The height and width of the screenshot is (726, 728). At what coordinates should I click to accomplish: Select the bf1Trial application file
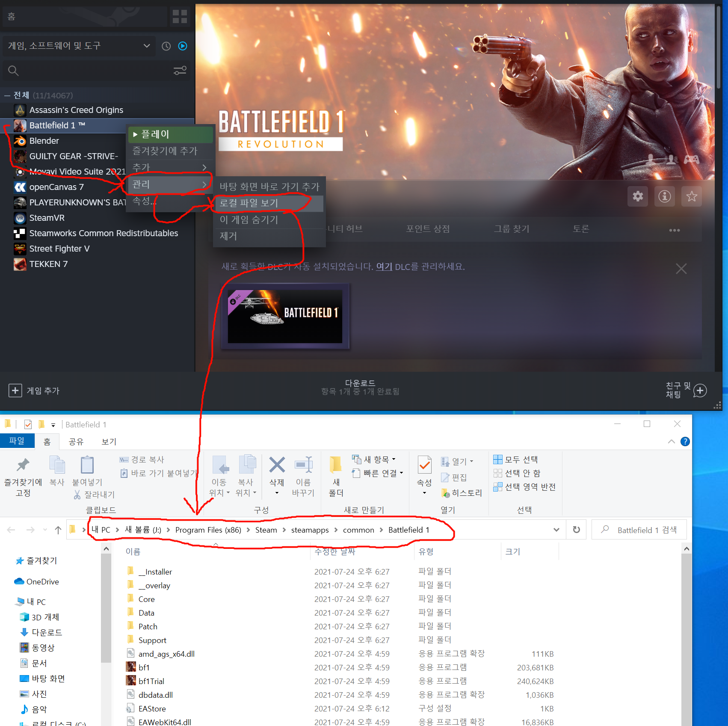(151, 681)
